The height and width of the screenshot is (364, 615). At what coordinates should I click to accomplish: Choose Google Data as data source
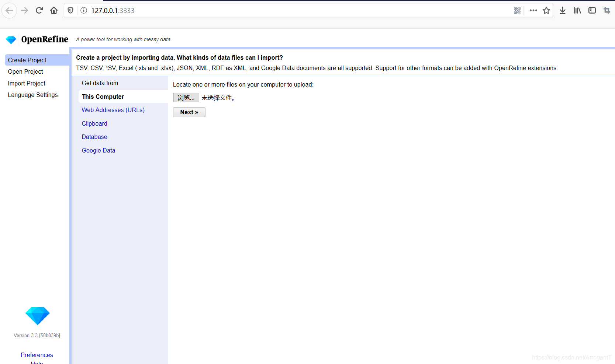[x=99, y=150]
